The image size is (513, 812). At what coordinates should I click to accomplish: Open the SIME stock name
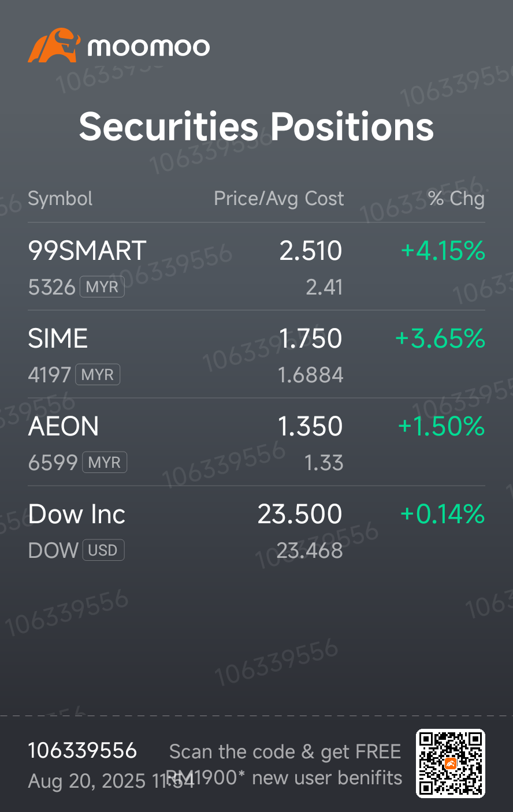click(x=58, y=338)
